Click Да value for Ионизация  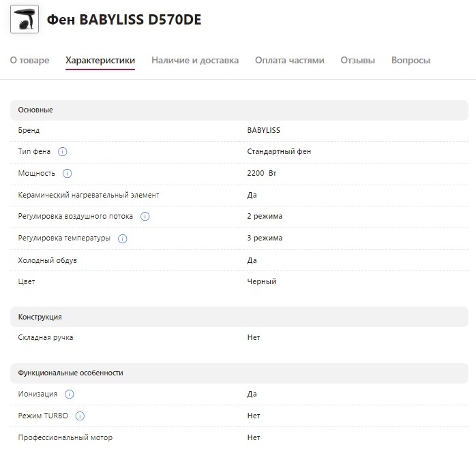pos(252,394)
